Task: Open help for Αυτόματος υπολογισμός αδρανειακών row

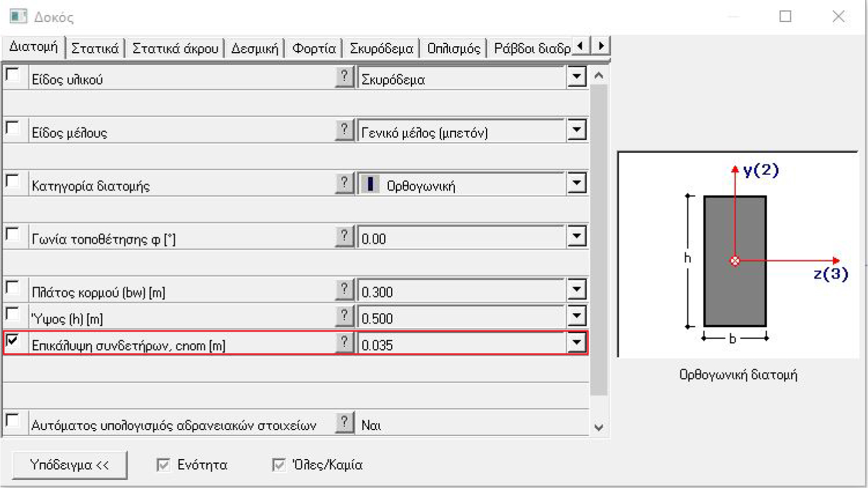Action: tap(344, 423)
